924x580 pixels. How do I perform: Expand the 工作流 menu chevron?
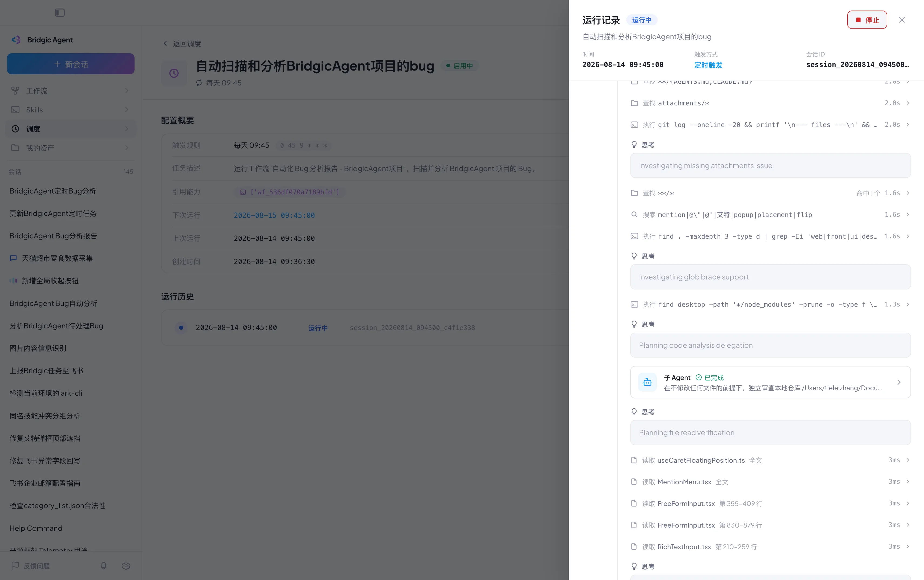[x=126, y=91]
